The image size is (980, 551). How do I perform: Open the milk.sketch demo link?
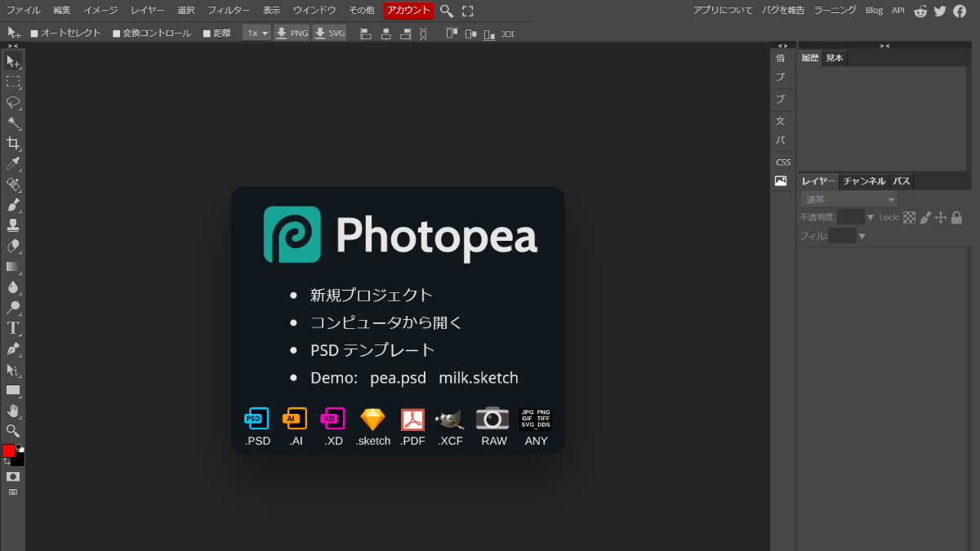[x=479, y=378]
